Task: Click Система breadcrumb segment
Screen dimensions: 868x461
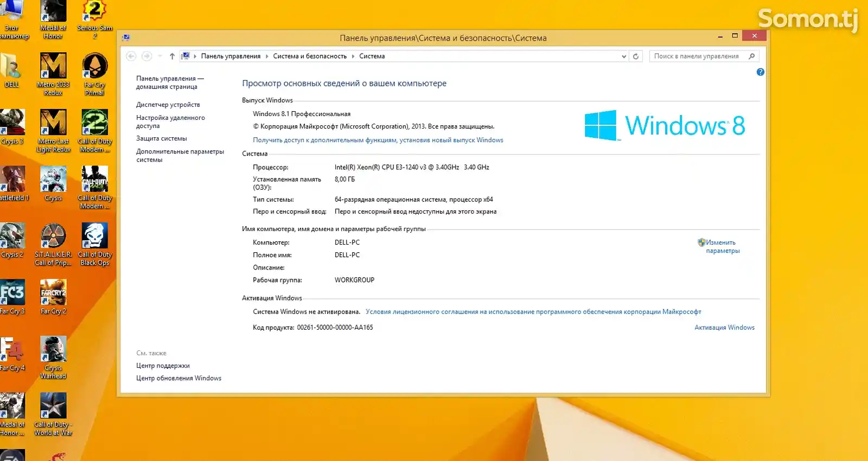Action: [372, 56]
